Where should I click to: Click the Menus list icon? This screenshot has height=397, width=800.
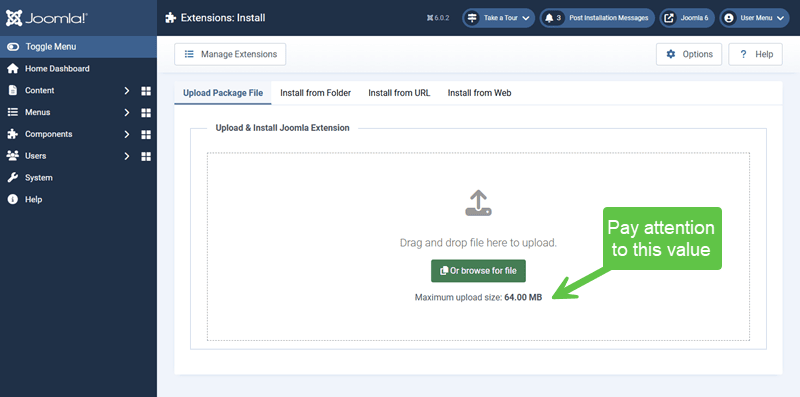(x=13, y=112)
